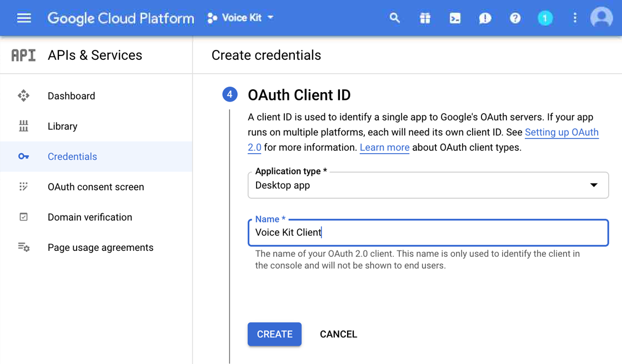Click the Dashboard diamond icon

click(x=23, y=95)
